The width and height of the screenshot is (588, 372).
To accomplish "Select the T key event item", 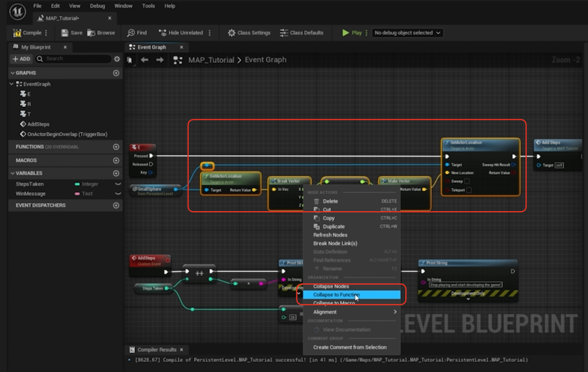I will tap(26, 114).
